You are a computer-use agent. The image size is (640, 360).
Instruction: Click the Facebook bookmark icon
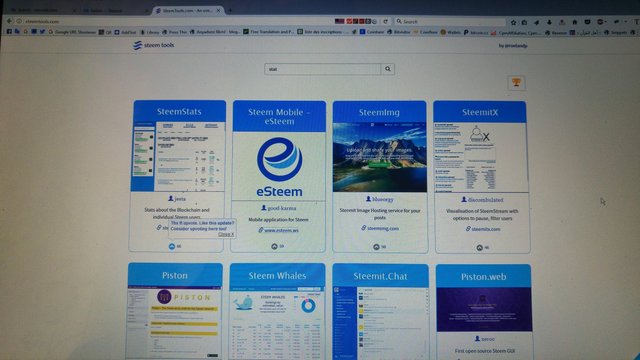pyautogui.click(x=9, y=31)
